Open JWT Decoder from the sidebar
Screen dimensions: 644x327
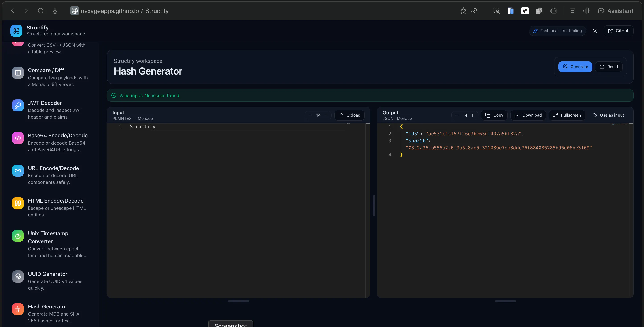50,110
